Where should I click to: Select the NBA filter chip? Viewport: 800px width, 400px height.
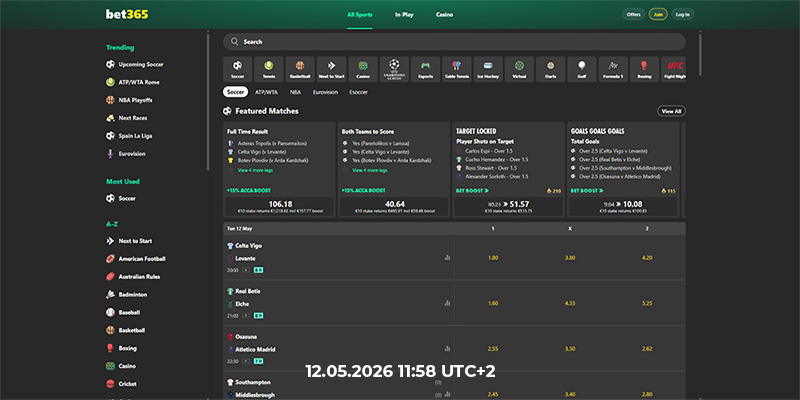pyautogui.click(x=295, y=92)
